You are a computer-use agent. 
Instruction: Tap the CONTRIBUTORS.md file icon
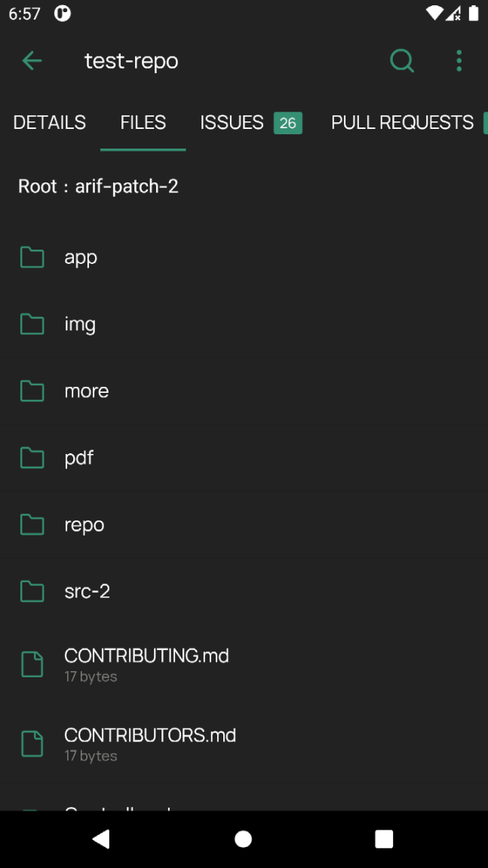click(32, 744)
